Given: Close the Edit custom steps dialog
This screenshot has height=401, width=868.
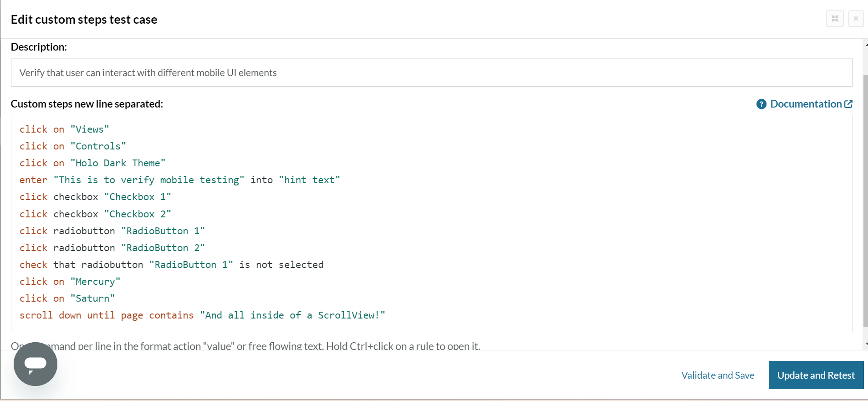Looking at the screenshot, I should (x=856, y=19).
